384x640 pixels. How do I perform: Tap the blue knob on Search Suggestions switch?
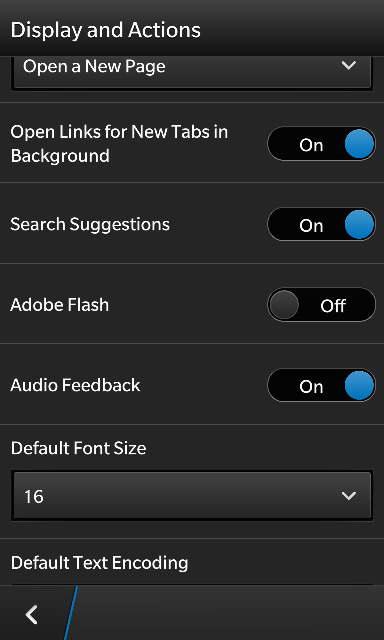[x=359, y=224]
